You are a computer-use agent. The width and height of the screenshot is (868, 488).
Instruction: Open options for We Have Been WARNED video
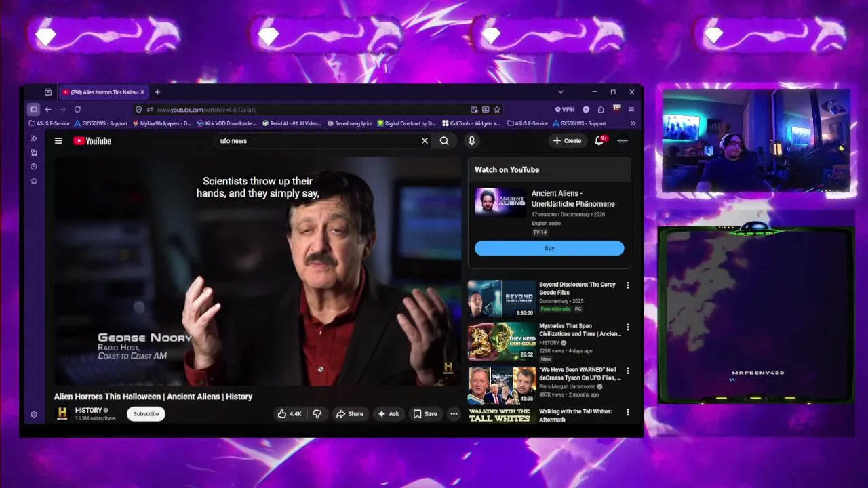point(627,371)
